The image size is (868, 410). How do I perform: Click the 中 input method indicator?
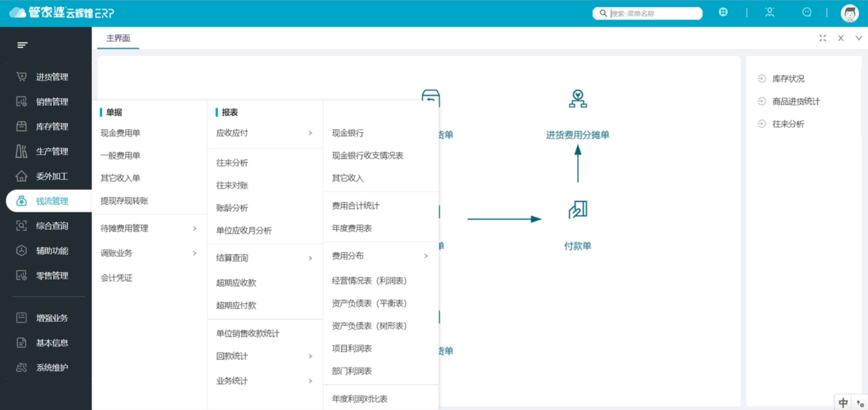843,403
